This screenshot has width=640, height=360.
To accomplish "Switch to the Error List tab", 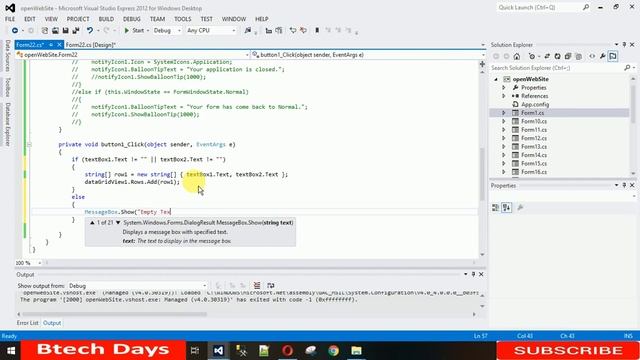I will [x=27, y=323].
